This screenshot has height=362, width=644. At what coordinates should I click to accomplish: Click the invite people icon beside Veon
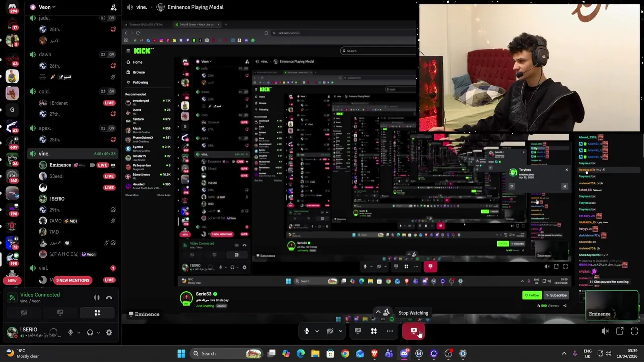pos(113,7)
